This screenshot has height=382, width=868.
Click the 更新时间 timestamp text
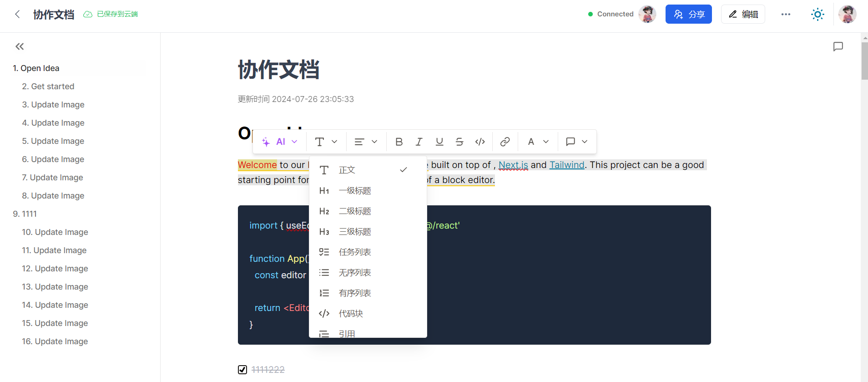(x=296, y=99)
